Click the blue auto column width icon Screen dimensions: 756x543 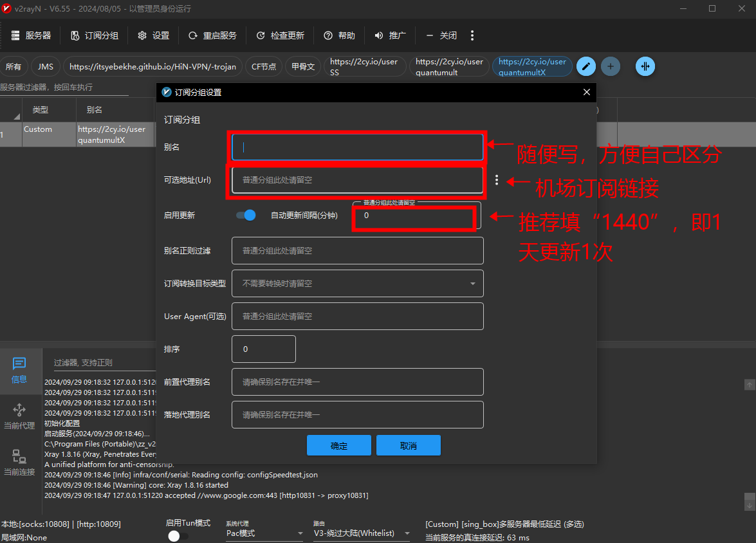coord(645,66)
